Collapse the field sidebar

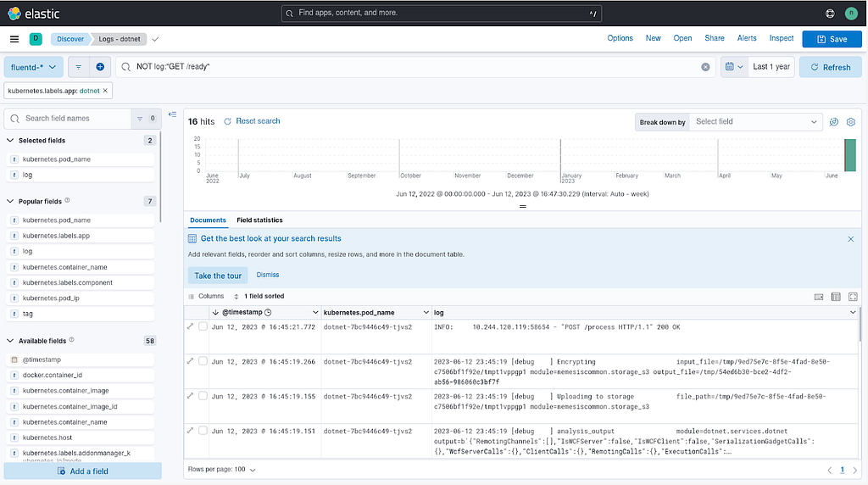[173, 114]
